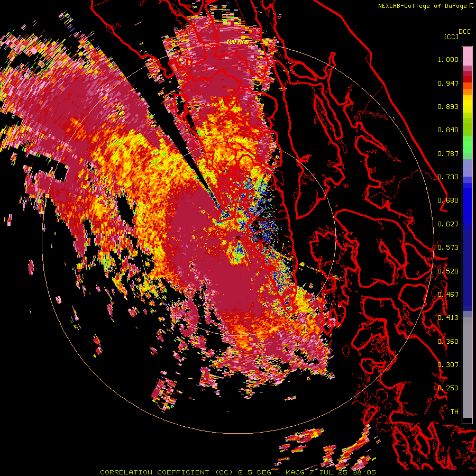476x476 pixels.
Task: Select the 0.733 legend value
Action: 448,177
